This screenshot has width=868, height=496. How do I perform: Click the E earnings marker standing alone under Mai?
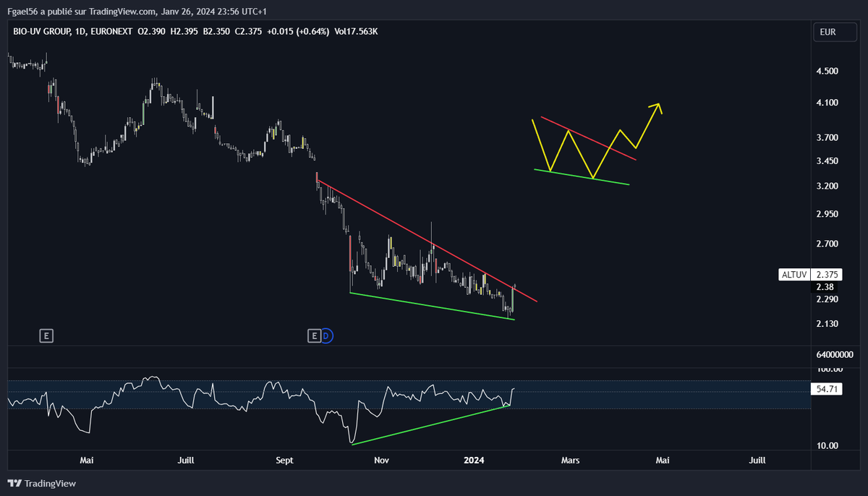coord(46,335)
